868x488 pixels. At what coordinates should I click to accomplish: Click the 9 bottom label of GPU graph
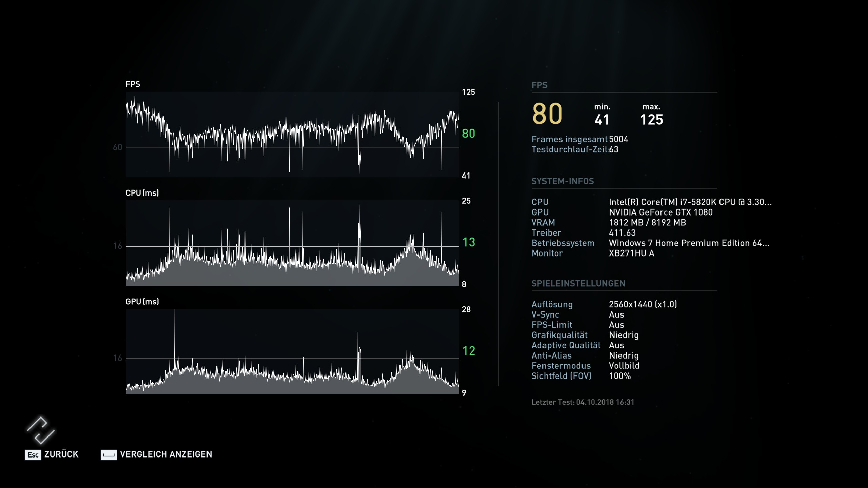click(464, 393)
